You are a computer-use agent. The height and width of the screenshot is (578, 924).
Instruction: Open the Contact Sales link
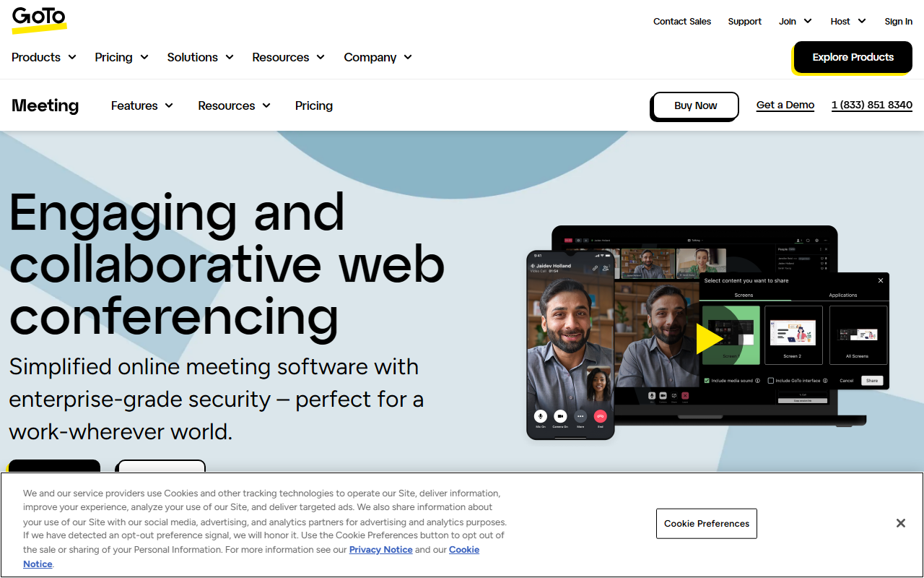tap(682, 22)
